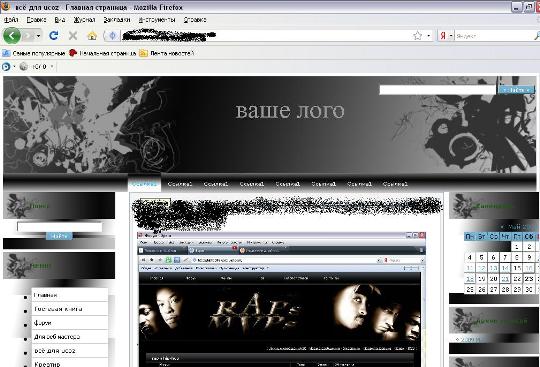Open the Правка menu
The image size is (540, 367).
[x=36, y=20]
